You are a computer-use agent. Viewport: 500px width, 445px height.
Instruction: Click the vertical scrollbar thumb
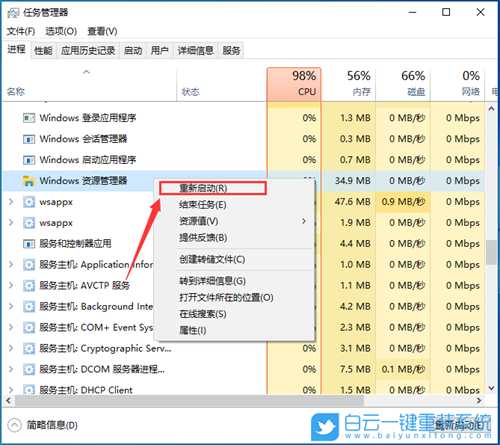tap(491, 252)
